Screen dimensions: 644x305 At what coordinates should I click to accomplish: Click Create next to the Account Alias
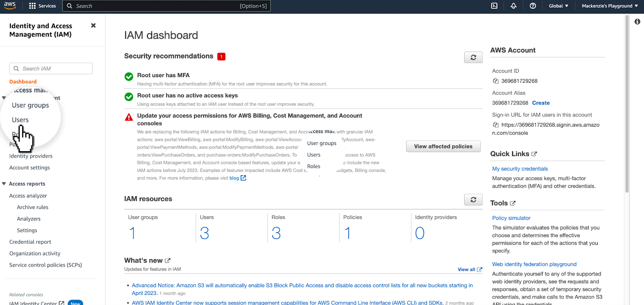pyautogui.click(x=541, y=103)
